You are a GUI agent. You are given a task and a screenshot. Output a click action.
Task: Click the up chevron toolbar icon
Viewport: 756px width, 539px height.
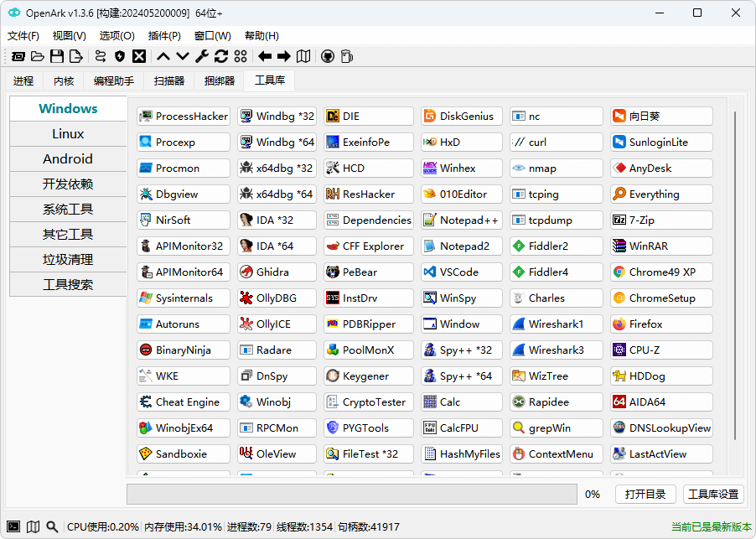163,56
